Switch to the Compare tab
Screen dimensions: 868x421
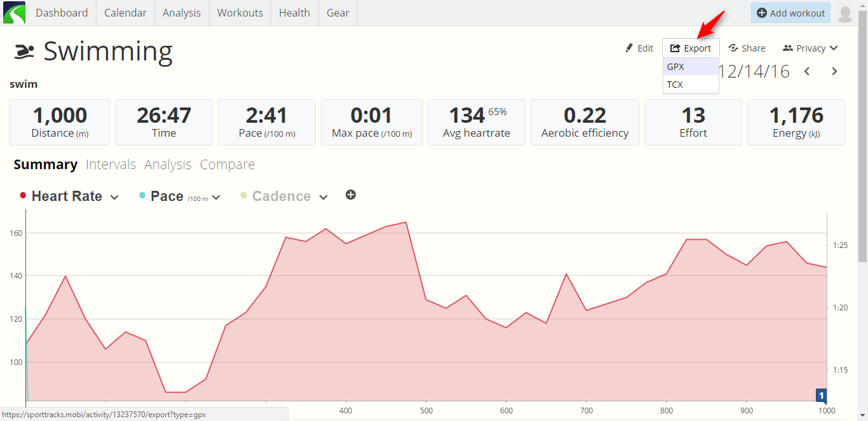click(227, 165)
